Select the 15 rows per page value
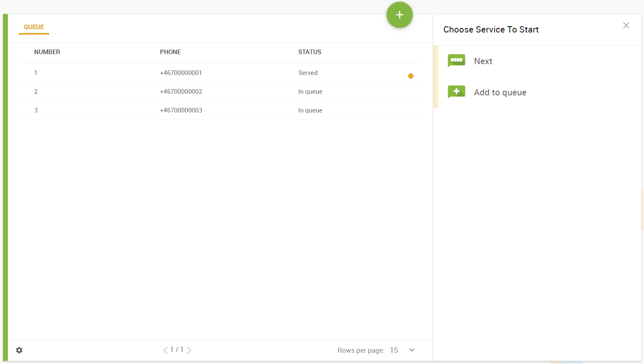 click(x=394, y=350)
